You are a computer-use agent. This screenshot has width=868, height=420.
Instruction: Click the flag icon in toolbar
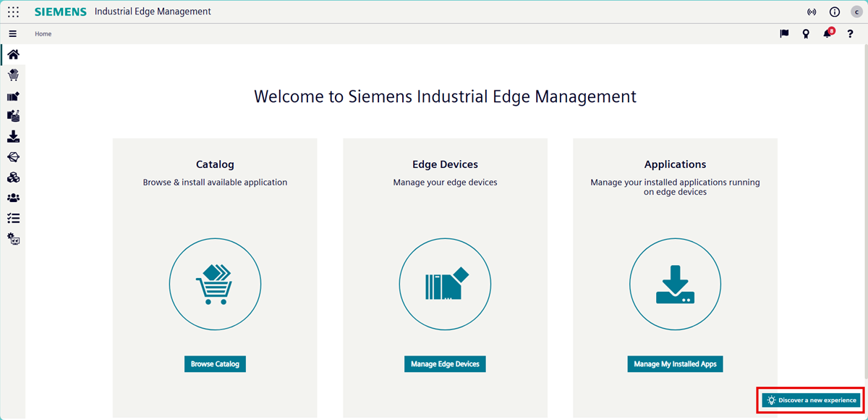point(784,34)
